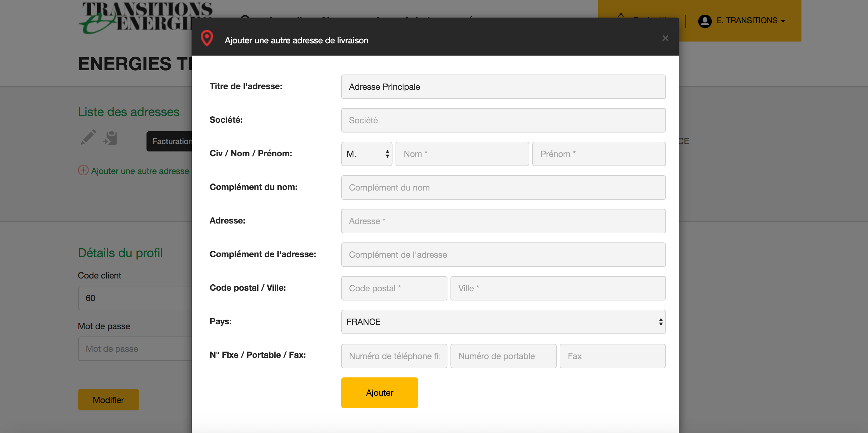Select the Prénom text field

(599, 154)
